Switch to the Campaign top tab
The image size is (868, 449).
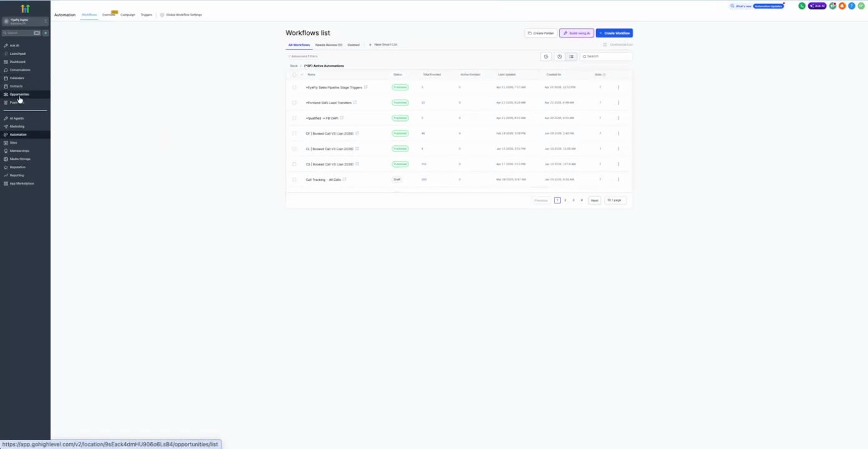pyautogui.click(x=128, y=14)
